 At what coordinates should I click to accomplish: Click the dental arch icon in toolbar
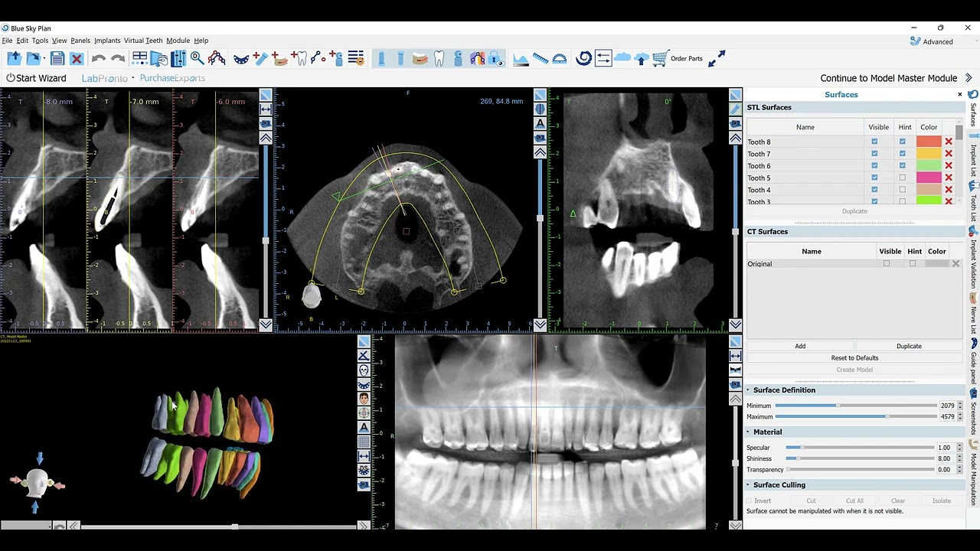241,58
